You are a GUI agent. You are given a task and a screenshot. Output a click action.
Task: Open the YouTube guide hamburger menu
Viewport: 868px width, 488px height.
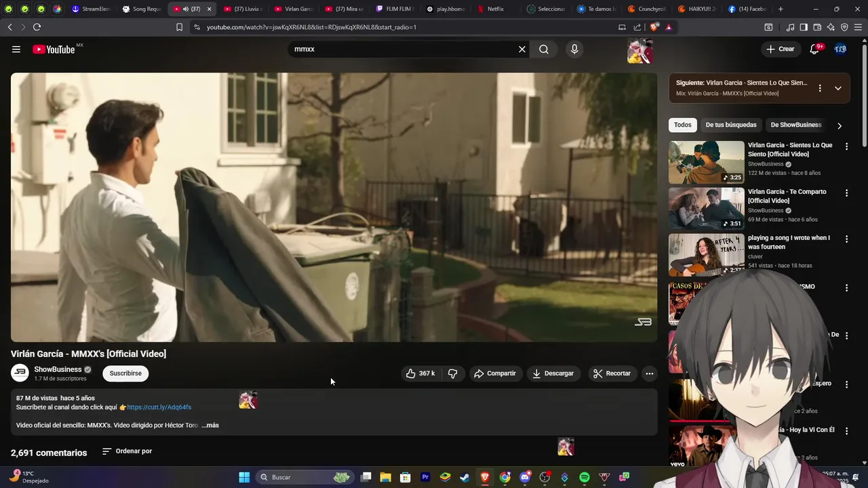pyautogui.click(x=16, y=49)
